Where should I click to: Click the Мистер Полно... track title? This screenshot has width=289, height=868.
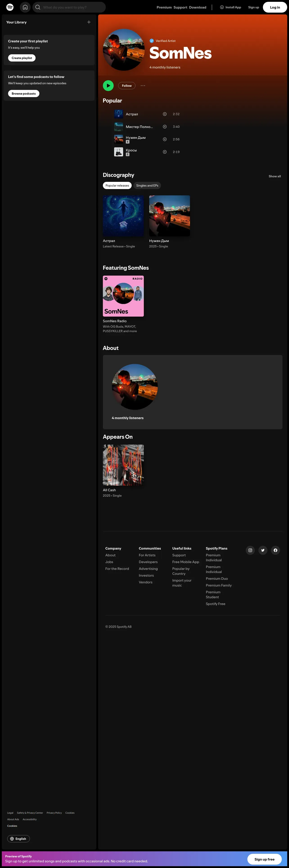139,127
